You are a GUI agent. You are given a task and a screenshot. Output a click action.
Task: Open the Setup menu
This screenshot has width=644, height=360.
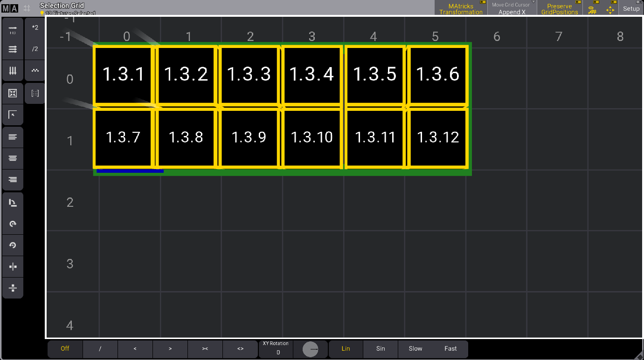point(631,8)
